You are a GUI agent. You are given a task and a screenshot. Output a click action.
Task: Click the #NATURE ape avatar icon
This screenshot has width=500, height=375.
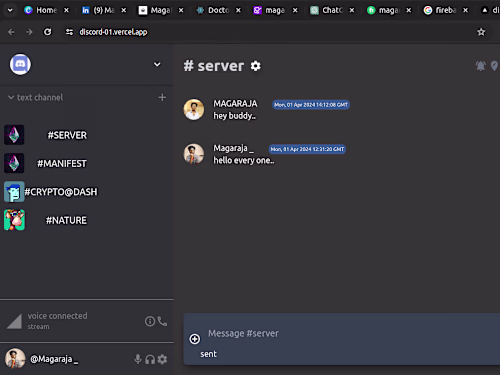click(14, 220)
